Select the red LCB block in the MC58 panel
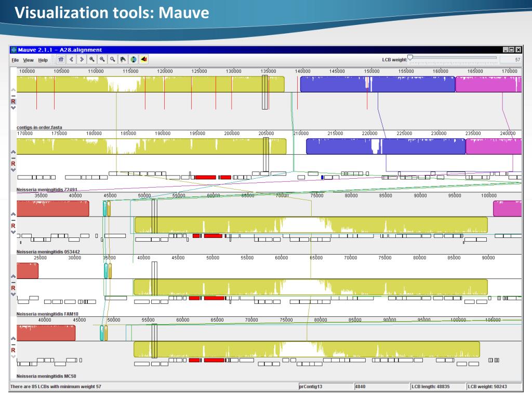 pyautogui.click(x=46, y=332)
